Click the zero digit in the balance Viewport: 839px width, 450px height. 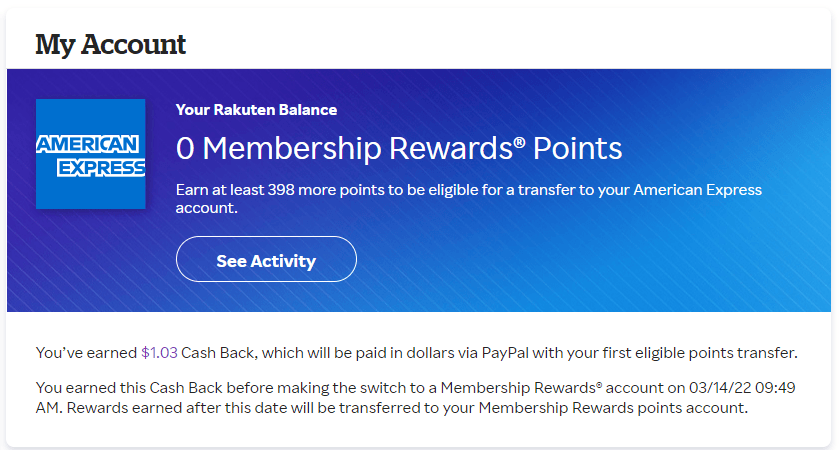tap(185, 149)
